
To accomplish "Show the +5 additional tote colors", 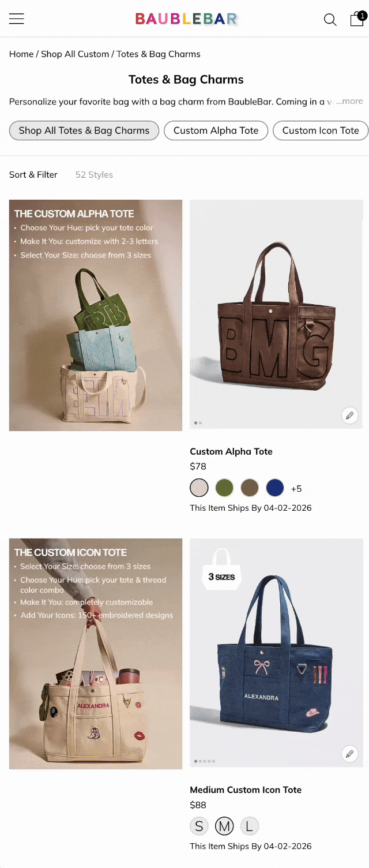I will (x=296, y=488).
